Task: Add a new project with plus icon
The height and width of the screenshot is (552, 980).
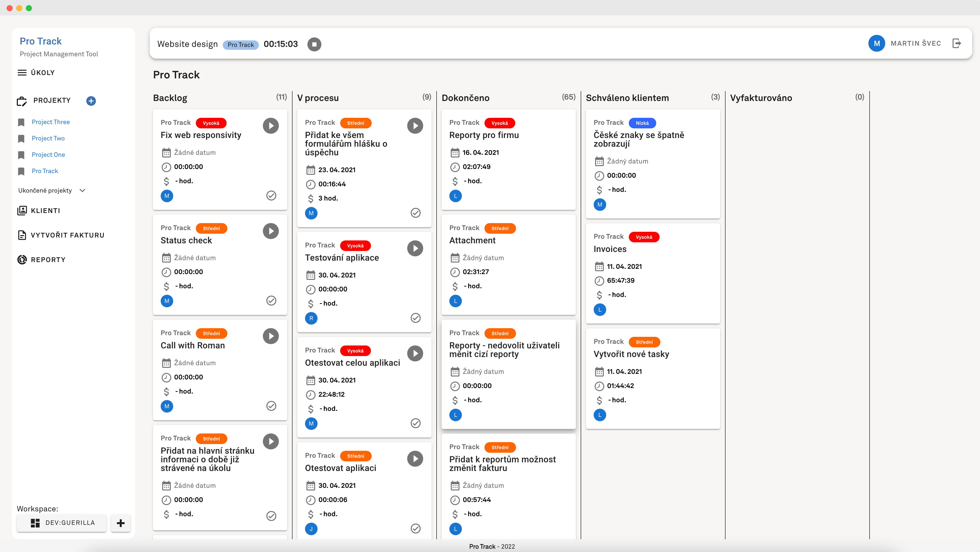Action: [91, 101]
